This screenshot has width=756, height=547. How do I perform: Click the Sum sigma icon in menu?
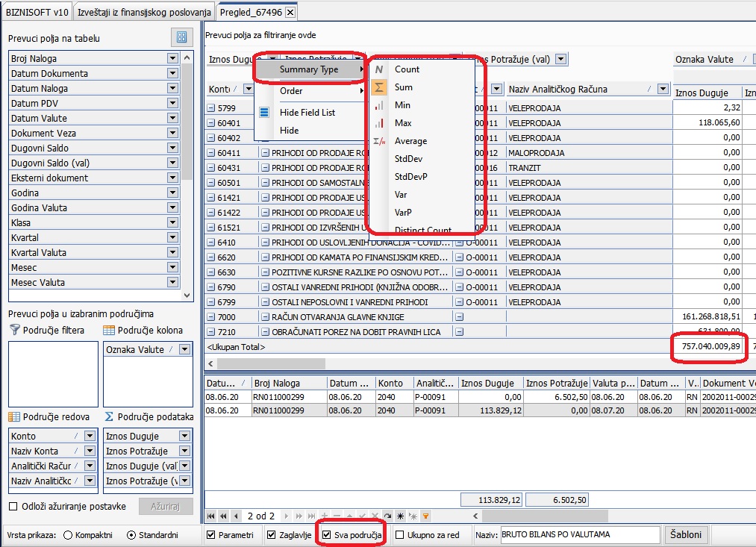point(379,87)
